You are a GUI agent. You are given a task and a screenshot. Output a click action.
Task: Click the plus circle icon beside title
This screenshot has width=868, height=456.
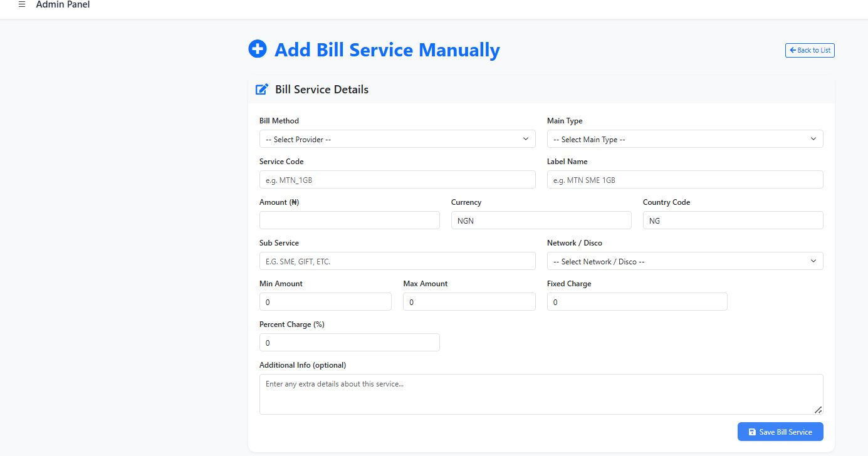[258, 49]
